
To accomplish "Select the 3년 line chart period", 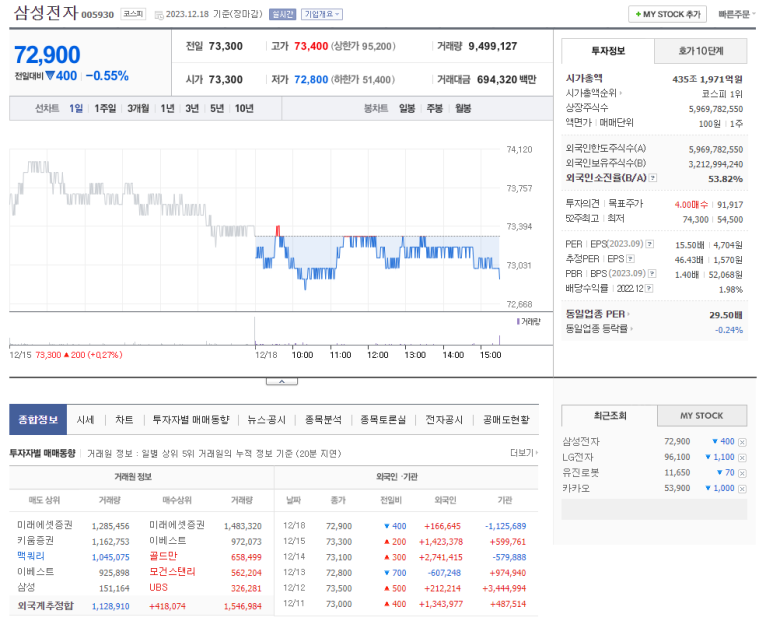I will pos(192,108).
